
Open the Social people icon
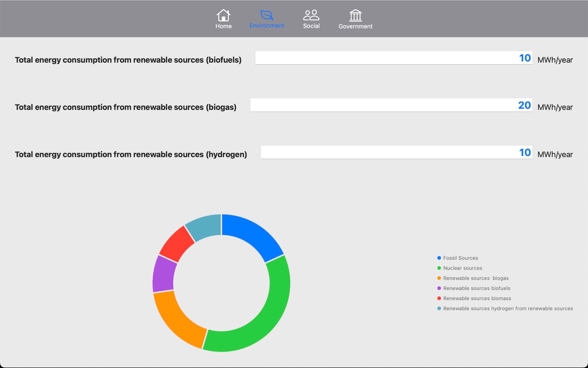[311, 15]
